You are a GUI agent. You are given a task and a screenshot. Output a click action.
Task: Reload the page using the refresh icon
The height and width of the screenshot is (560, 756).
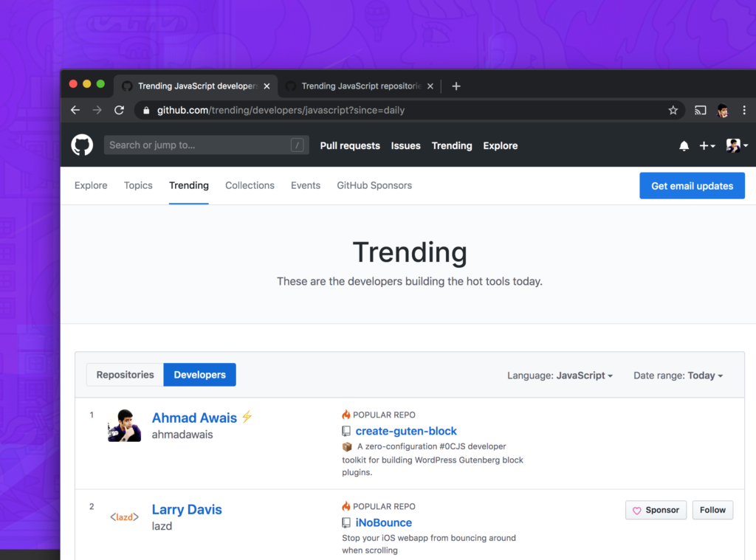pyautogui.click(x=119, y=109)
